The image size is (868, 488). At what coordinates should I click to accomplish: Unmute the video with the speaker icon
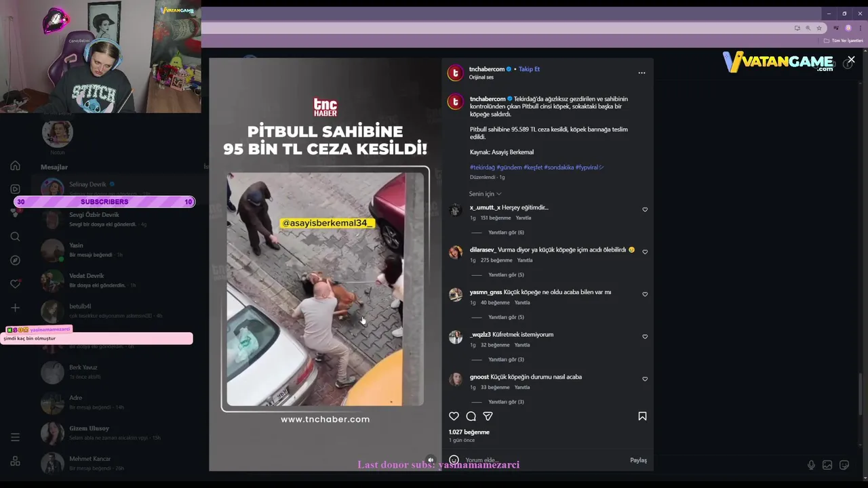coord(430,460)
